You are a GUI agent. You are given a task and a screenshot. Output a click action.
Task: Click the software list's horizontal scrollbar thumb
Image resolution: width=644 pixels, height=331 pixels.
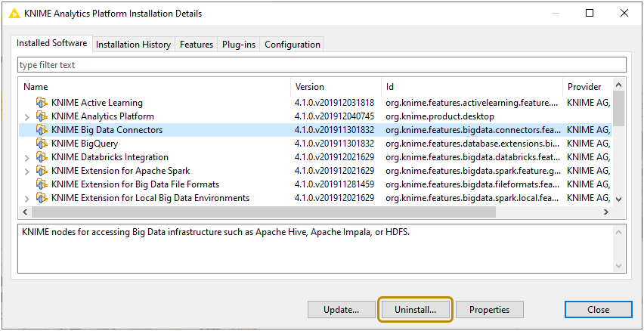(264, 212)
